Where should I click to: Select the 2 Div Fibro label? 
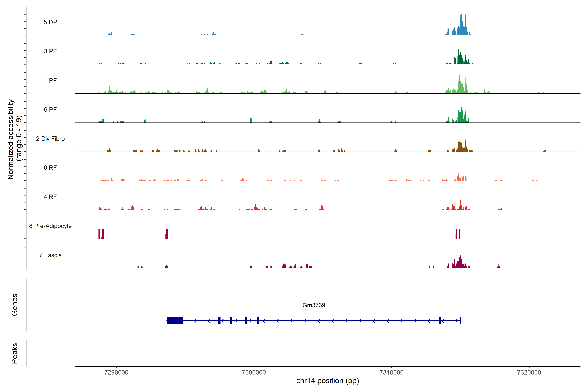[x=50, y=139]
